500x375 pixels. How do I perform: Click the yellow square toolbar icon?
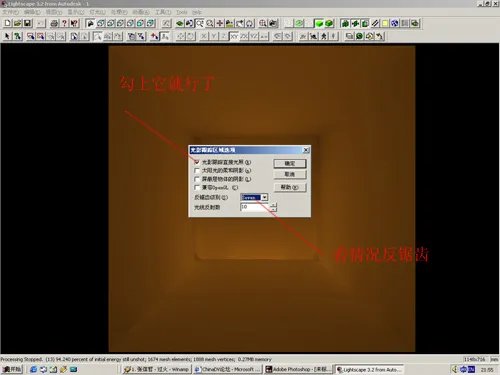pyautogui.click(x=385, y=23)
